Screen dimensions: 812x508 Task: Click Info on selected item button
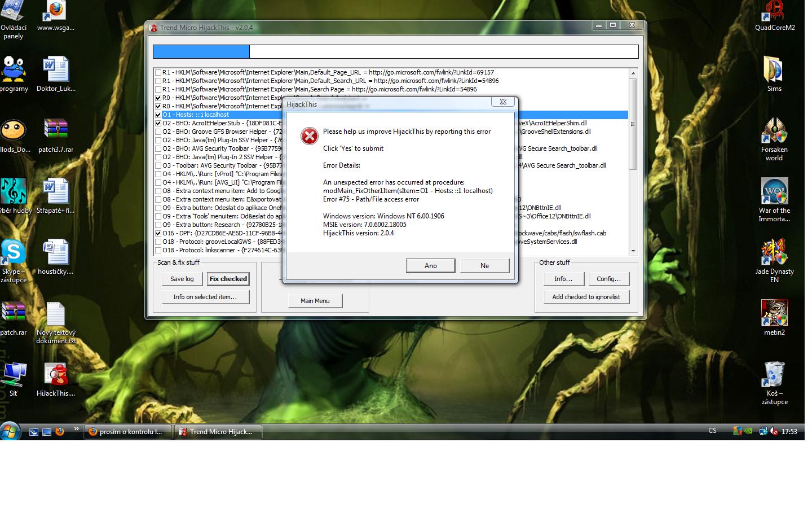[x=205, y=297]
